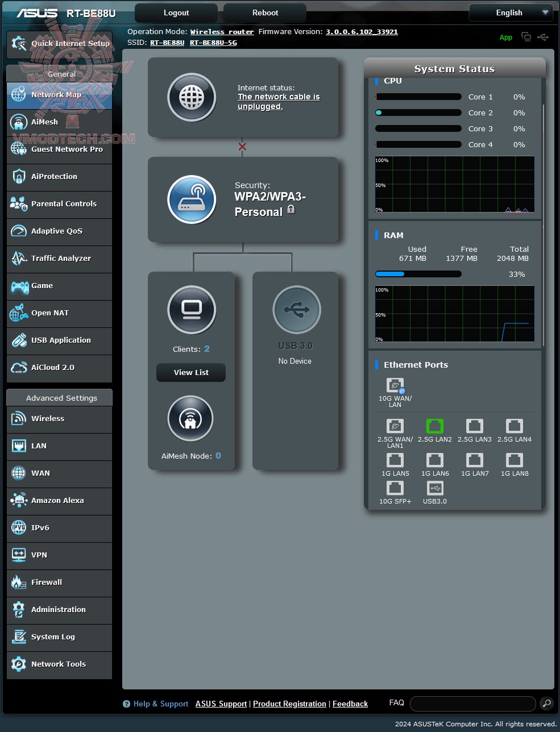
Task: Open AiCloud 2.0 settings
Action: click(59, 368)
